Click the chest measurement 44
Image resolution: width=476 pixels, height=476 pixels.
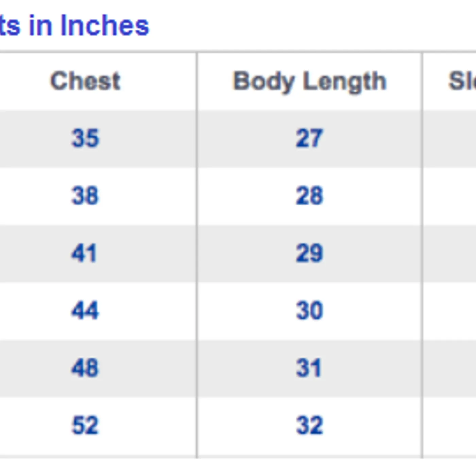point(85,310)
